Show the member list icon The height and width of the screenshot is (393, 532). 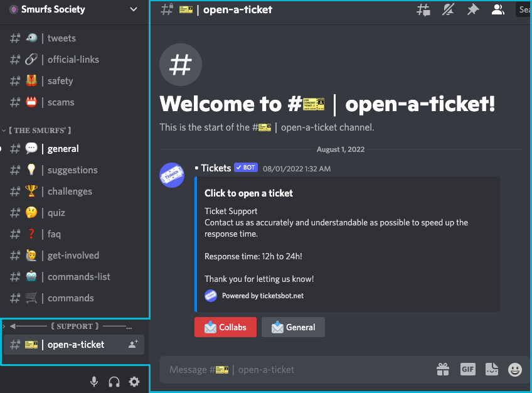(x=497, y=9)
